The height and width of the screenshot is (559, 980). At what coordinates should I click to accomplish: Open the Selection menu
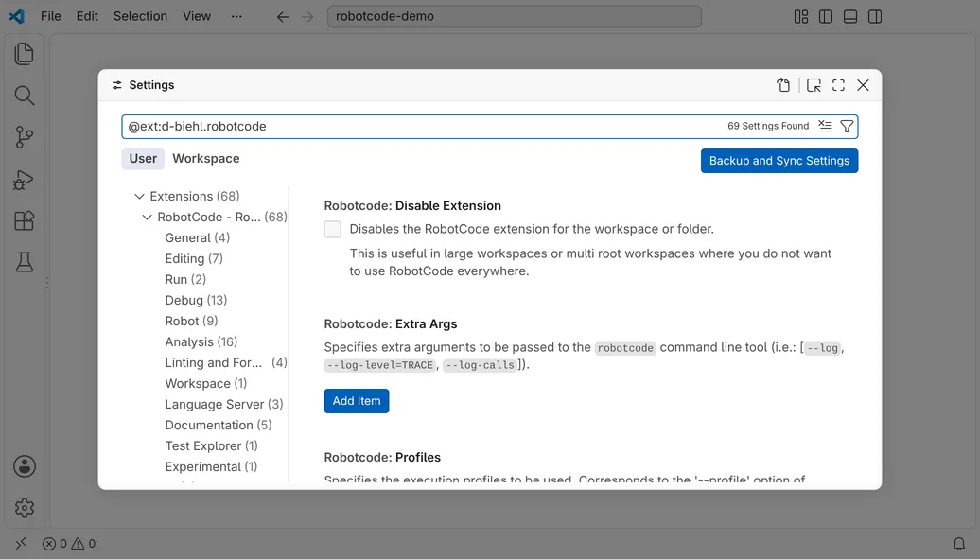(x=140, y=16)
